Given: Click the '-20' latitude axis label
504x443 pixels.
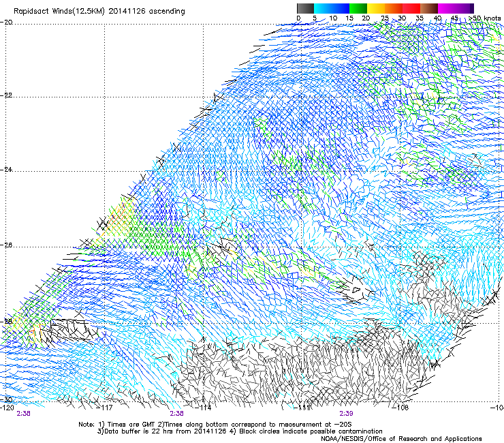Looking at the screenshot, I should (6, 22).
